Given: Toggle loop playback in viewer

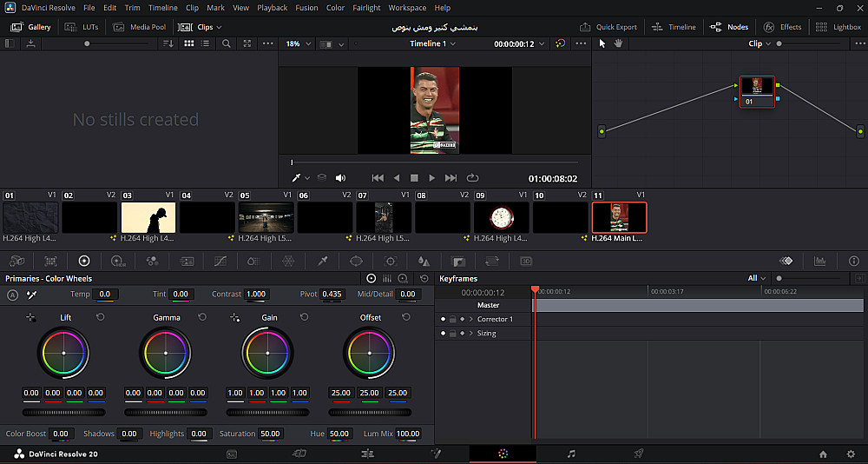Looking at the screenshot, I should click(472, 178).
